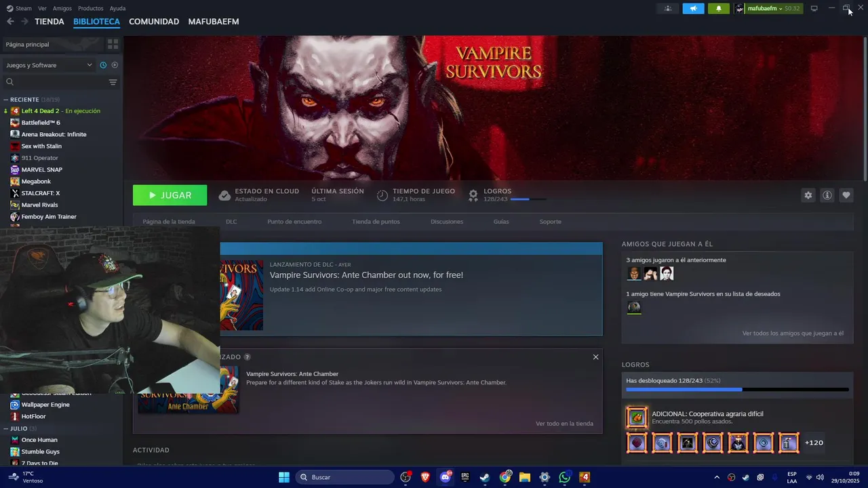Open Juegos y Software filter dropdown
868x488 pixels.
tap(49, 65)
